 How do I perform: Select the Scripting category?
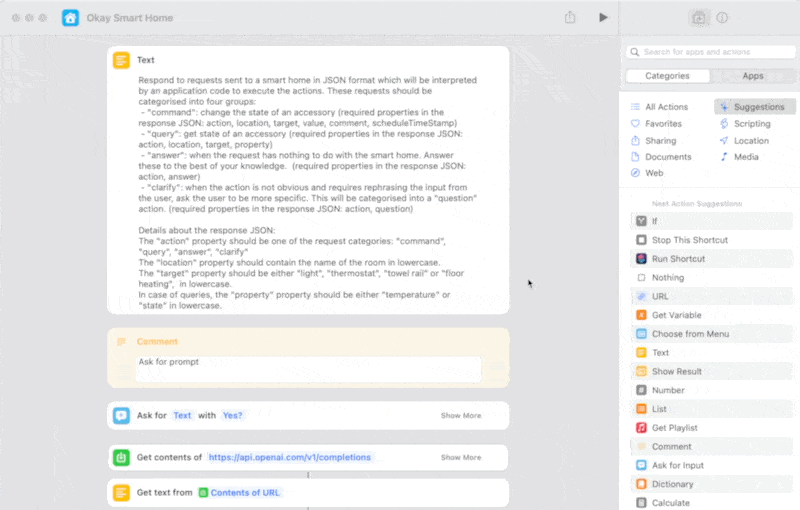pyautogui.click(x=751, y=124)
